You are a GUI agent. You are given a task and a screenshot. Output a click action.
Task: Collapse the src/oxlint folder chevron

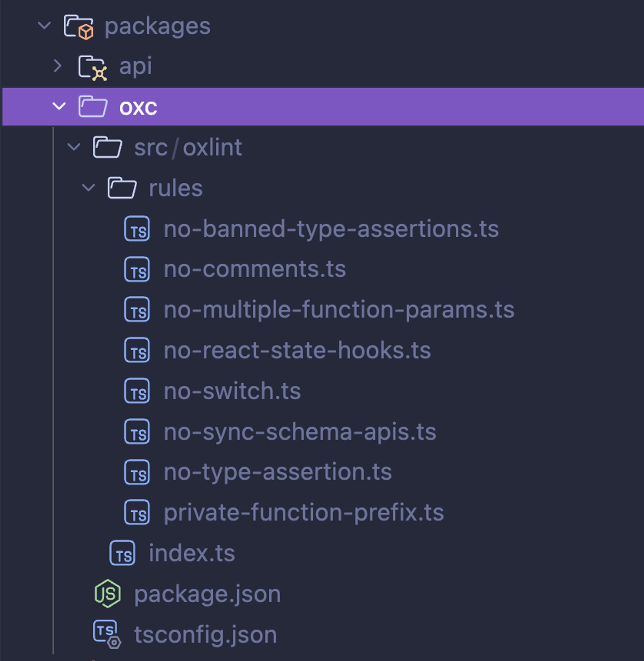pos(74,147)
